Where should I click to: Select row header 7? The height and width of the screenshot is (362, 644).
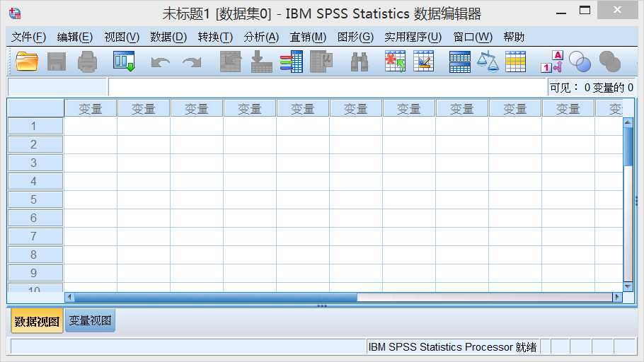click(x=35, y=236)
